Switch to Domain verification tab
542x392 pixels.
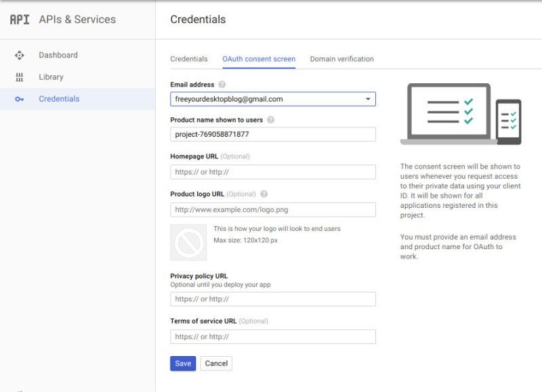(342, 59)
